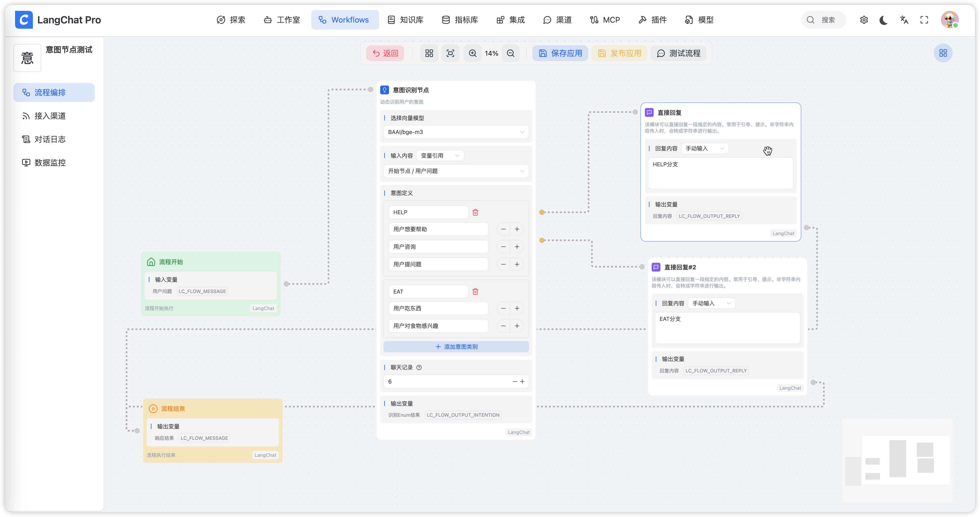
Task: Open the BAAI/bge-m3 vector model dropdown
Action: click(x=456, y=132)
